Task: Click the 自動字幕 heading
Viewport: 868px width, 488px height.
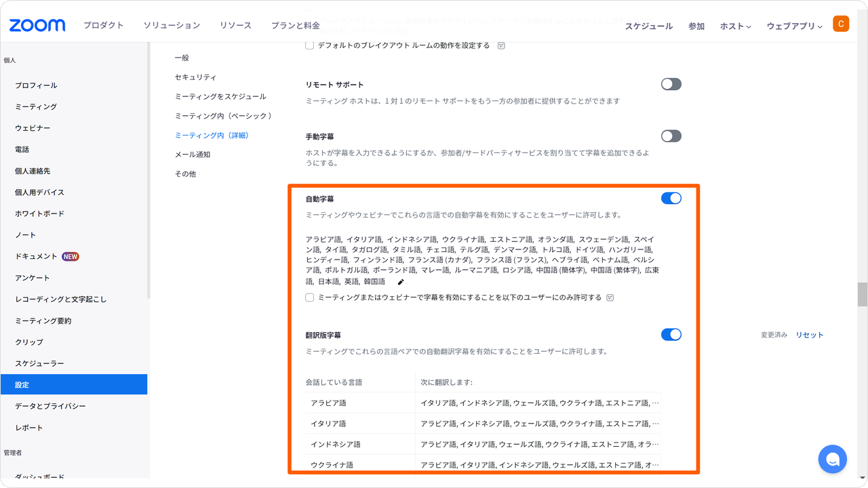Action: click(319, 199)
